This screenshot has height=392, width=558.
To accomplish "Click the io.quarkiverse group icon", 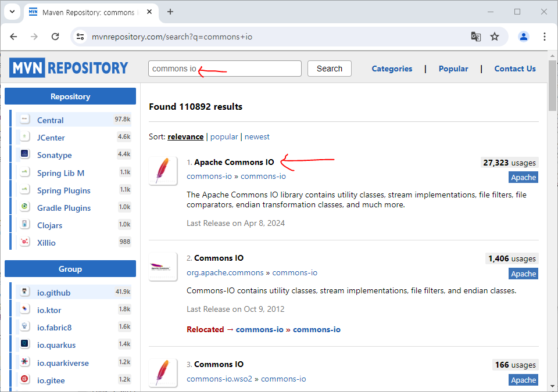I will click(x=24, y=362).
